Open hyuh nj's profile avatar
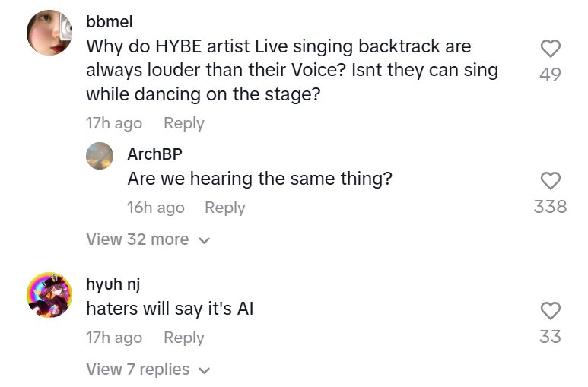 coord(49,295)
